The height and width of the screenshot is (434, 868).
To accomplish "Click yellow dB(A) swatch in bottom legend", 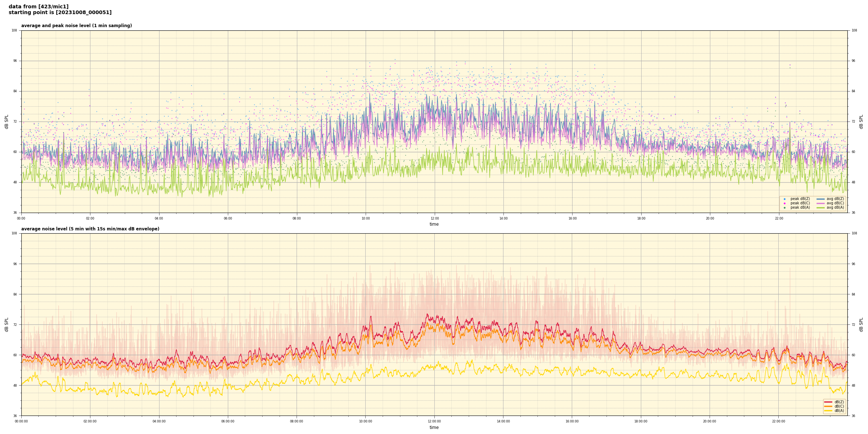I will (x=828, y=410).
